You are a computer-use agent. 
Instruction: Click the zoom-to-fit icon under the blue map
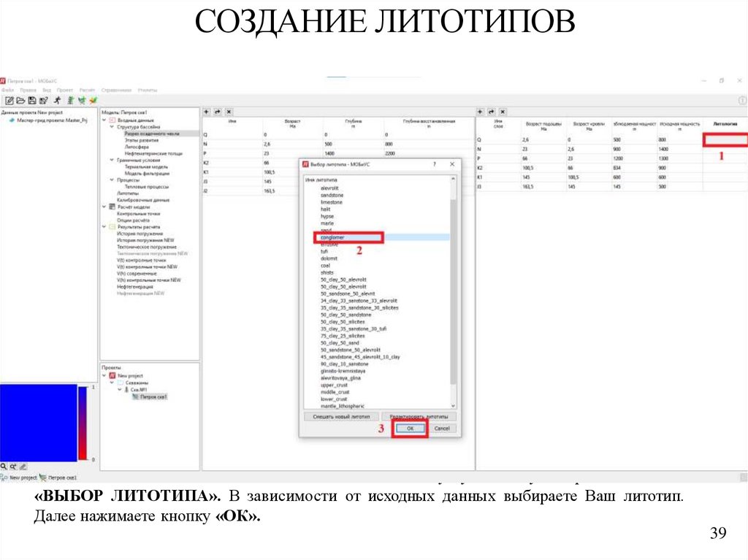click(x=13, y=467)
